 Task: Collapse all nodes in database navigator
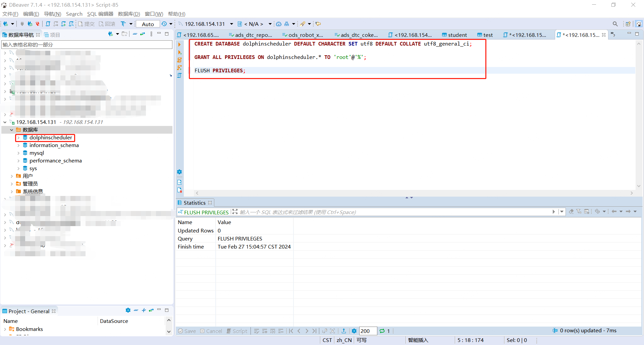tap(135, 34)
